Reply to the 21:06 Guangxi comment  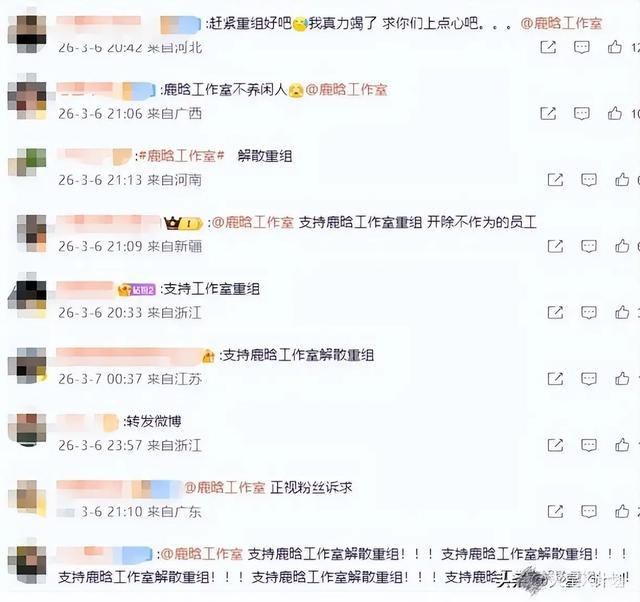582,113
